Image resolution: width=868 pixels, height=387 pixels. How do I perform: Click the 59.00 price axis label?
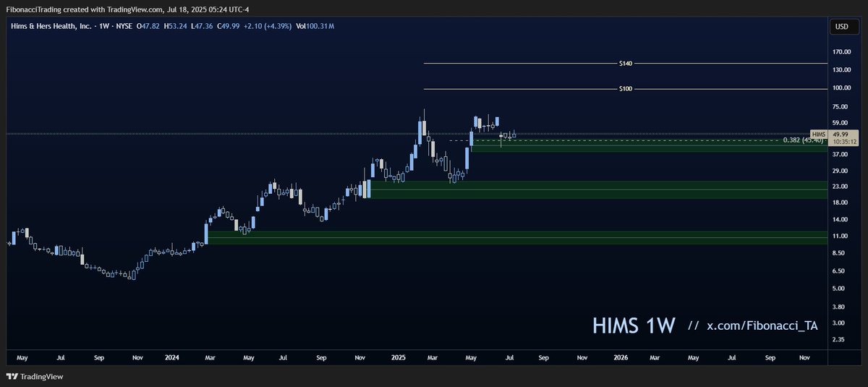pyautogui.click(x=840, y=124)
